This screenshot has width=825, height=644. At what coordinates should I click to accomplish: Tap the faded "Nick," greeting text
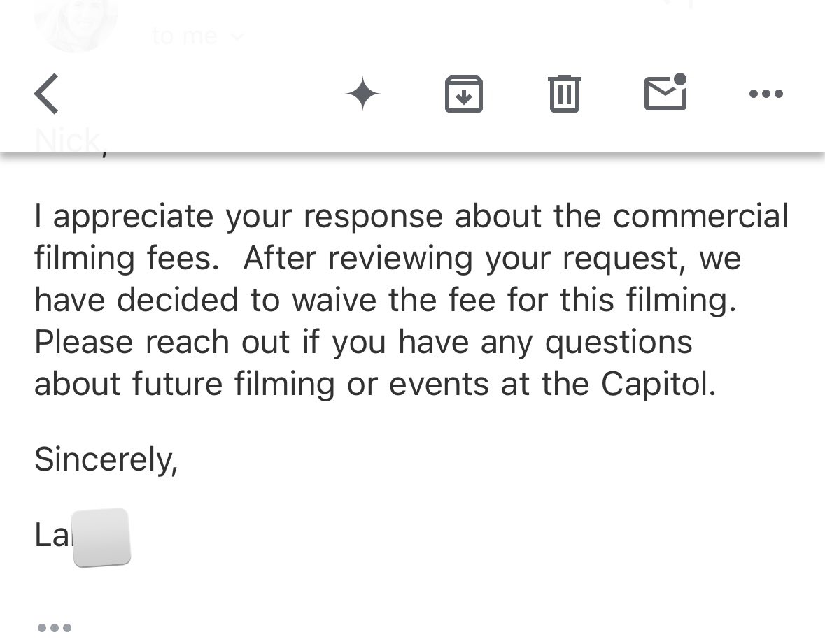click(x=69, y=141)
